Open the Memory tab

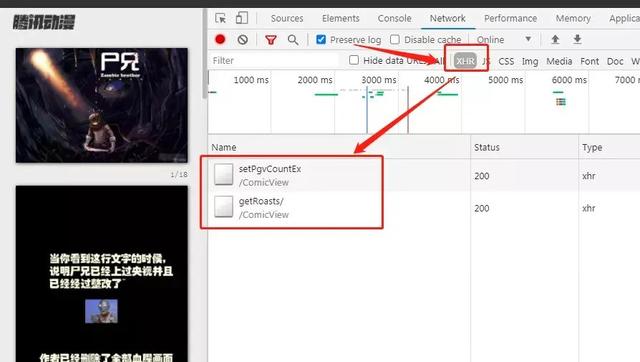(573, 18)
